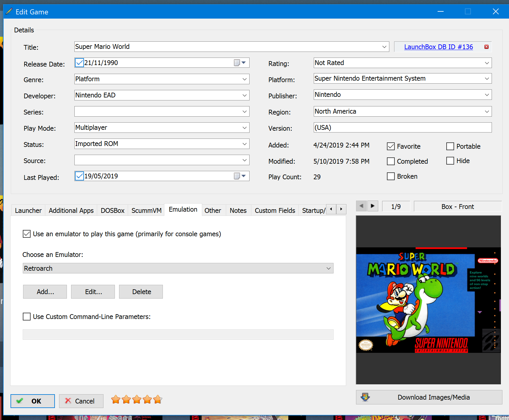The width and height of the screenshot is (509, 420).
Task: Click the Add... emulator button
Action: (x=45, y=292)
